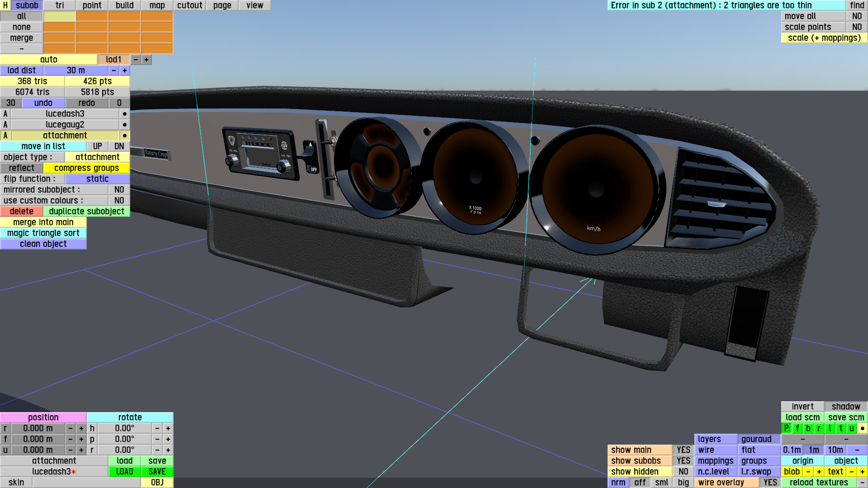Toggle the attachment subobject visibility dot

124,136
